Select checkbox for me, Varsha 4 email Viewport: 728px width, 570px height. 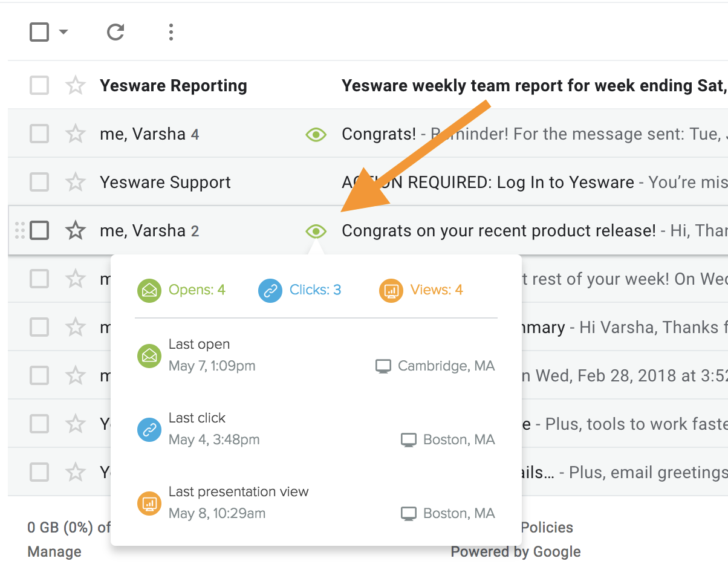pos(39,134)
